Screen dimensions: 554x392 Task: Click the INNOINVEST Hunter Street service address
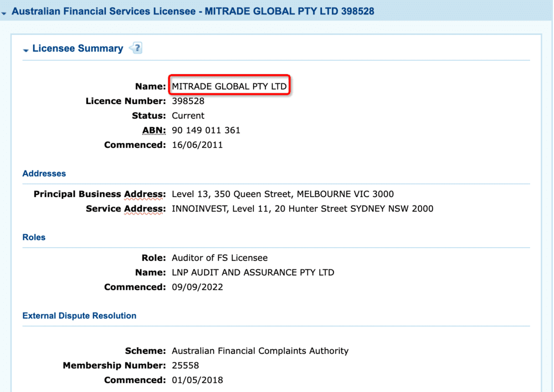coord(302,209)
